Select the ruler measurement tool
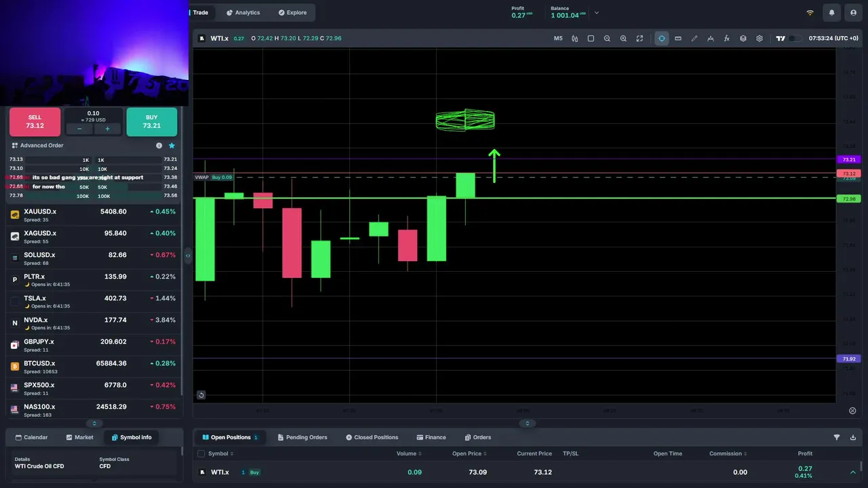Viewport: 868px width, 488px height. click(x=678, y=39)
